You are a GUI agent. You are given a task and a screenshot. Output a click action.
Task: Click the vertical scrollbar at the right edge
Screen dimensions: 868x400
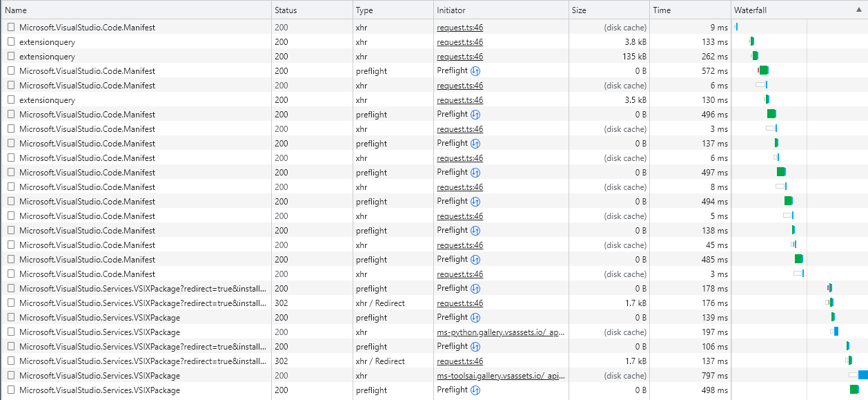click(x=865, y=207)
